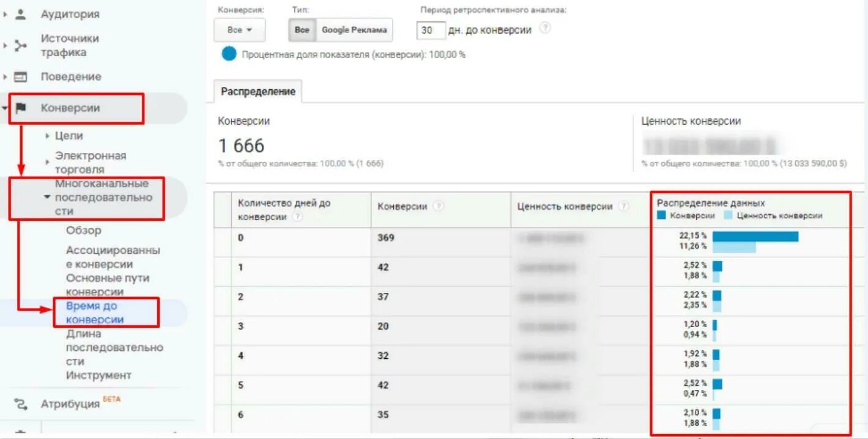Click the Поведение panel icon
The height and width of the screenshot is (439, 868).
21,77
